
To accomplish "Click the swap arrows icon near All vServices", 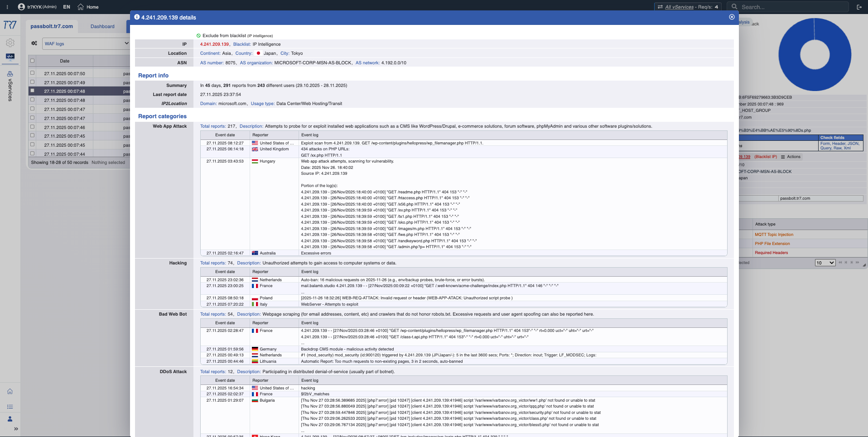I will (660, 7).
